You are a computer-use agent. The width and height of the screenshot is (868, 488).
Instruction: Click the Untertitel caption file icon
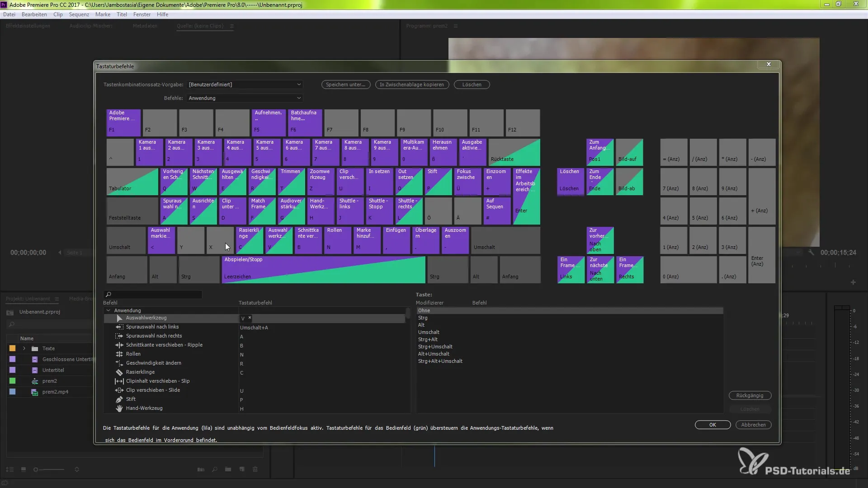coord(35,370)
